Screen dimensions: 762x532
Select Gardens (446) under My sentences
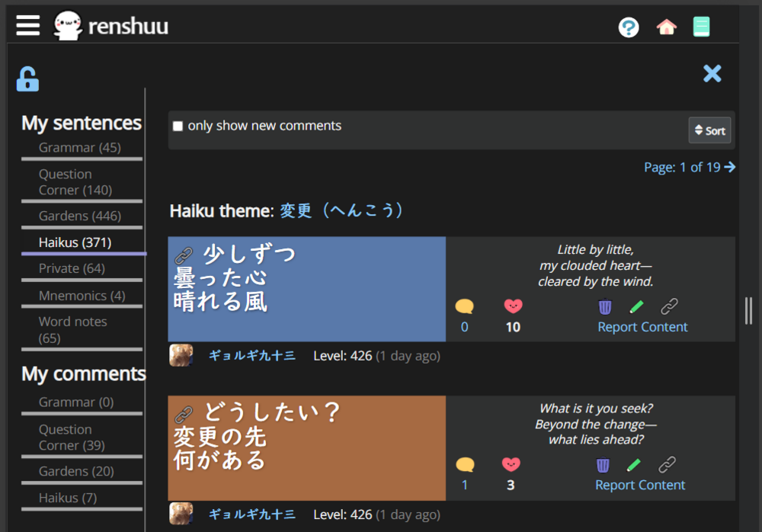[x=80, y=216]
